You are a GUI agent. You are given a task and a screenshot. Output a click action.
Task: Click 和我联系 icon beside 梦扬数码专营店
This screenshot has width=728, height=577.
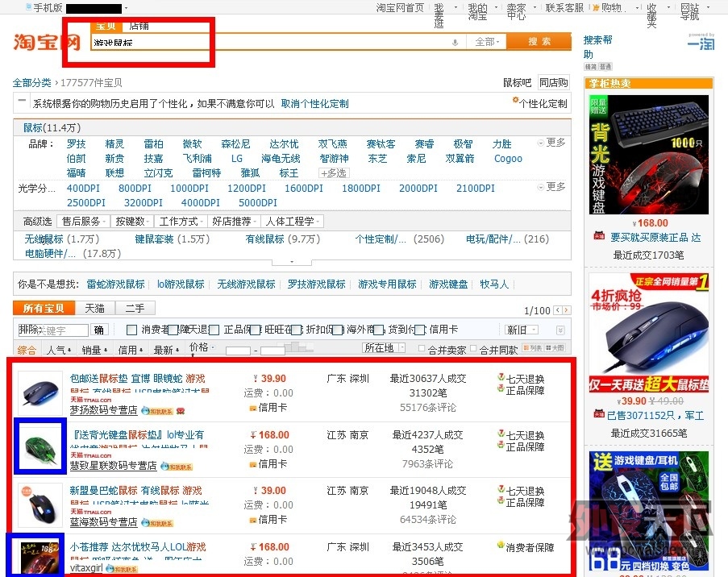click(x=157, y=411)
